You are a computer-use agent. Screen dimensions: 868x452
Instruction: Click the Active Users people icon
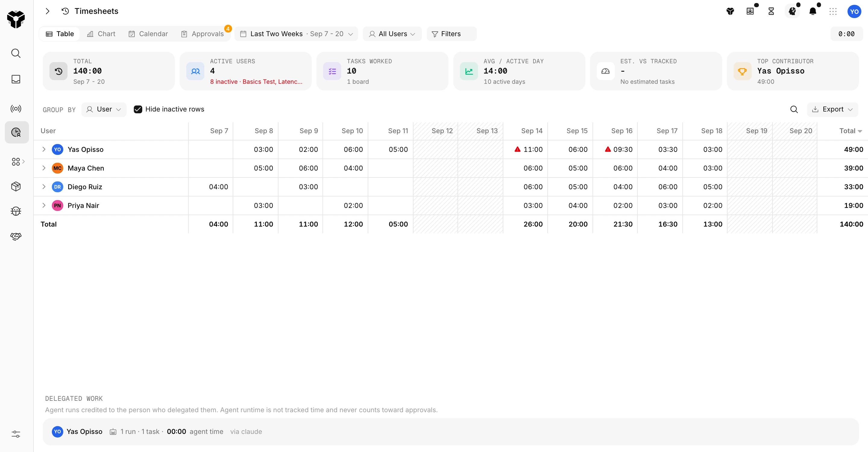pyautogui.click(x=195, y=71)
